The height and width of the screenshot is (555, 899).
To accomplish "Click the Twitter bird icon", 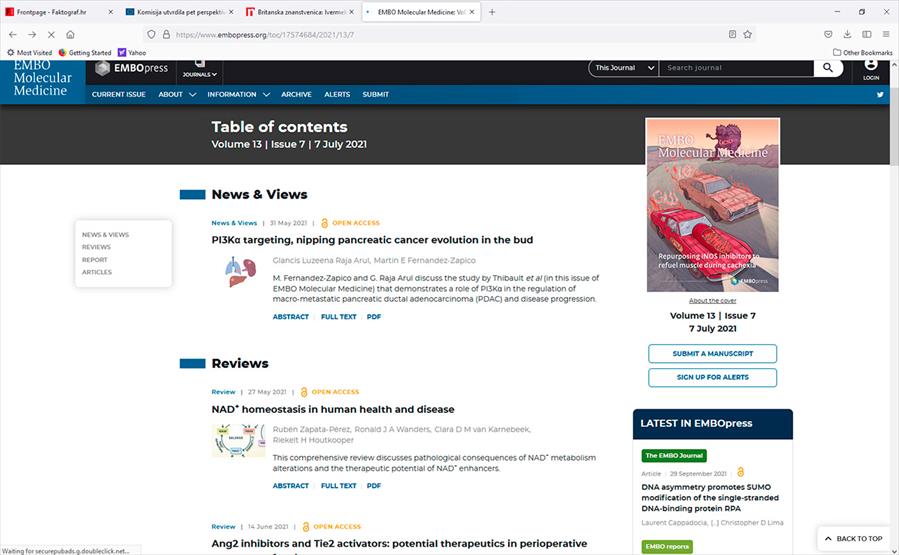I will click(x=881, y=95).
